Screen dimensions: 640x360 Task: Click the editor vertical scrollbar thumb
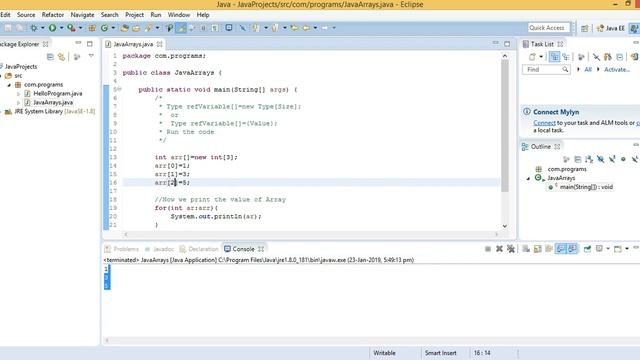(x=505, y=126)
